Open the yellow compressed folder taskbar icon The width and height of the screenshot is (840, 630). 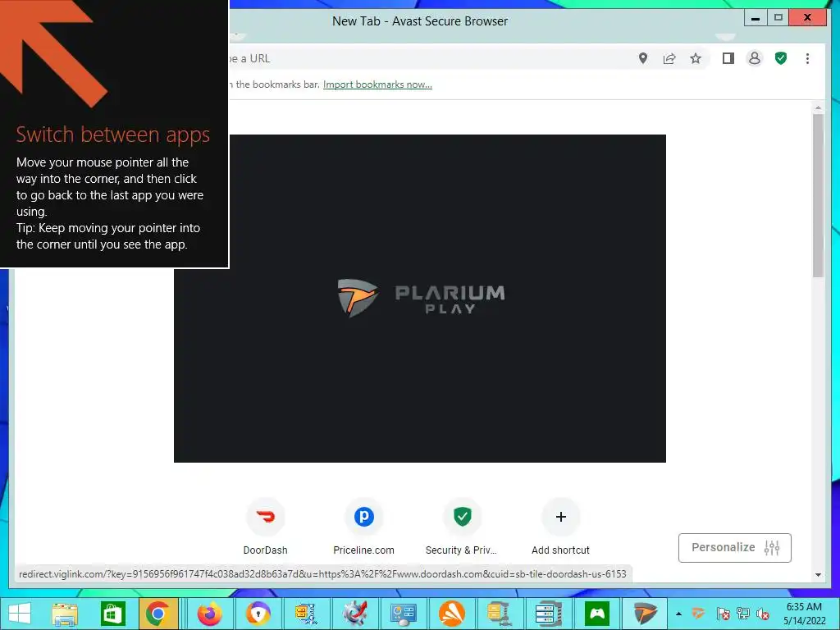click(500, 614)
